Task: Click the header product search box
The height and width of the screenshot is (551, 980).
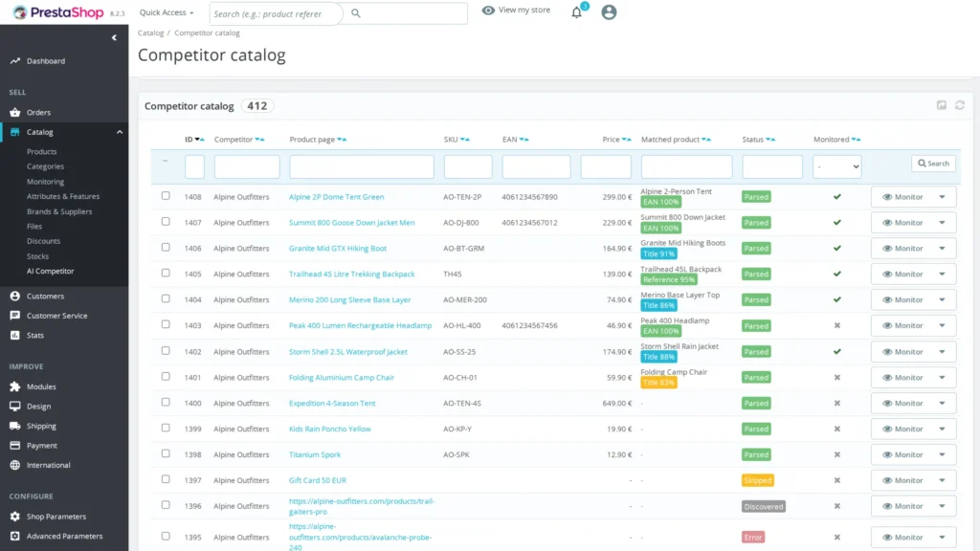Action: coord(276,13)
